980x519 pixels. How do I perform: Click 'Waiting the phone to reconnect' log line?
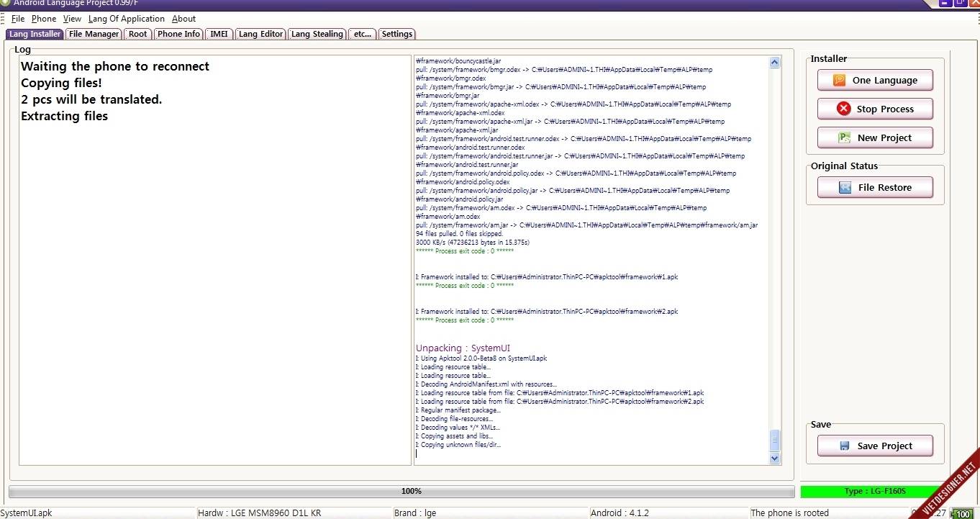tap(115, 66)
